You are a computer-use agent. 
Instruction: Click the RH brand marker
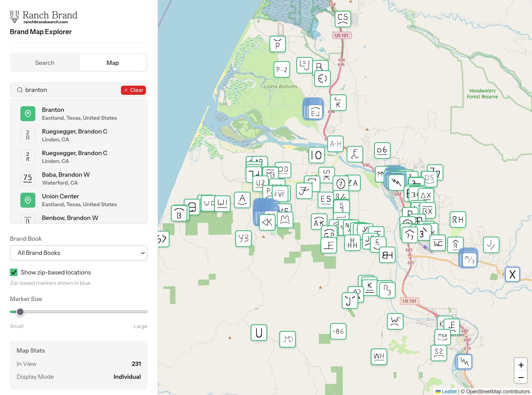[x=458, y=220]
